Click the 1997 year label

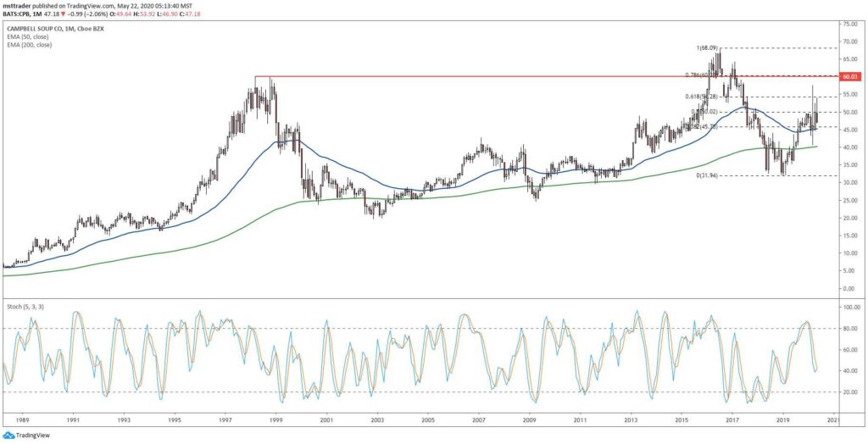click(225, 421)
